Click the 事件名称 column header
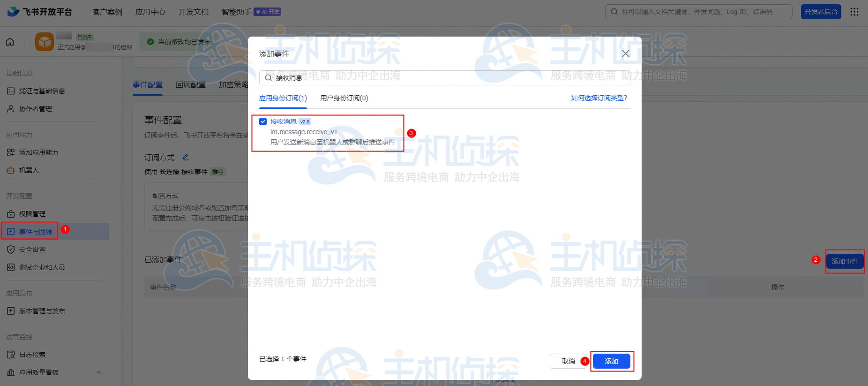Screen dimensions: 868x386 click(x=163, y=287)
